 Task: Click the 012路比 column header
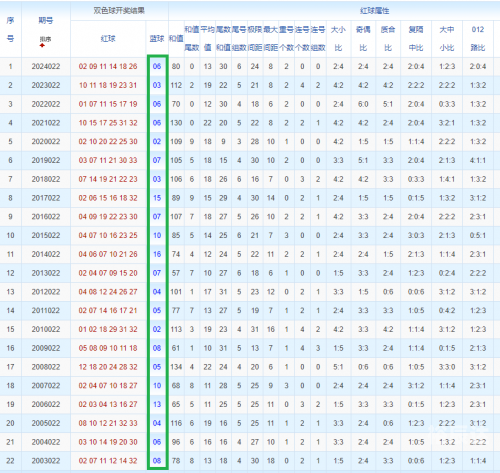coord(478,39)
